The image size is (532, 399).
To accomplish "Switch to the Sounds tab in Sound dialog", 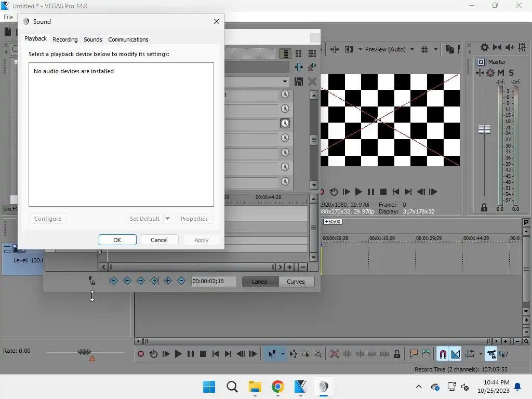I will (92, 39).
